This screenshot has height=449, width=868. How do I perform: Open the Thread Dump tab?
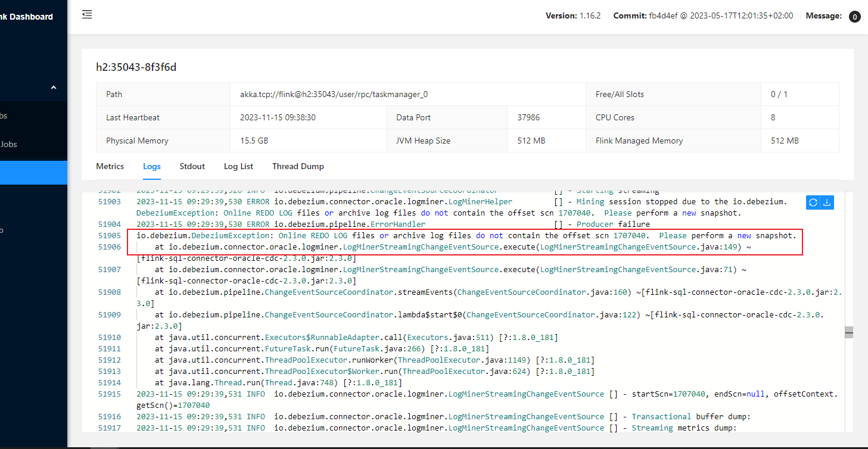298,166
